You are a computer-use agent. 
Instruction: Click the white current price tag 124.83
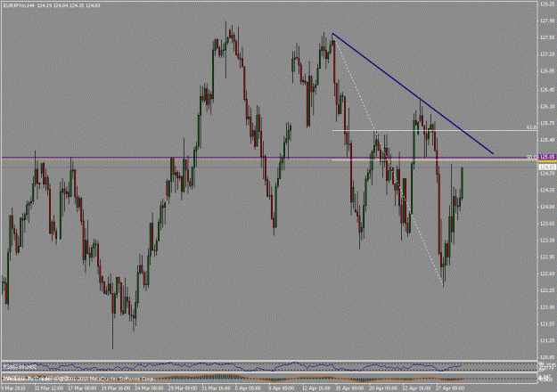[x=547, y=167]
